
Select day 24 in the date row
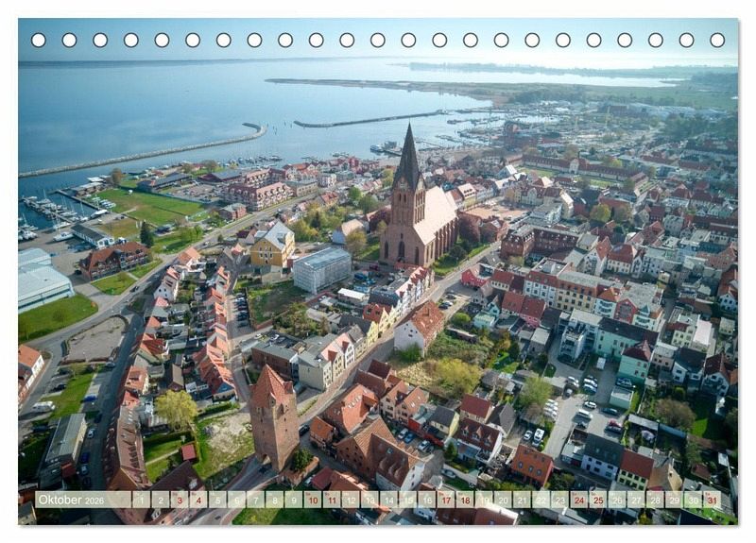[x=578, y=500]
